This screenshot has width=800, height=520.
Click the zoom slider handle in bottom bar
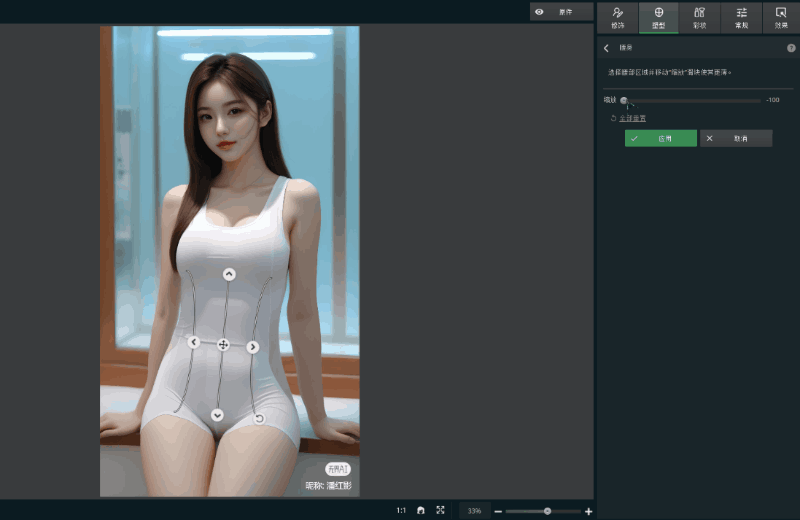[x=547, y=511]
